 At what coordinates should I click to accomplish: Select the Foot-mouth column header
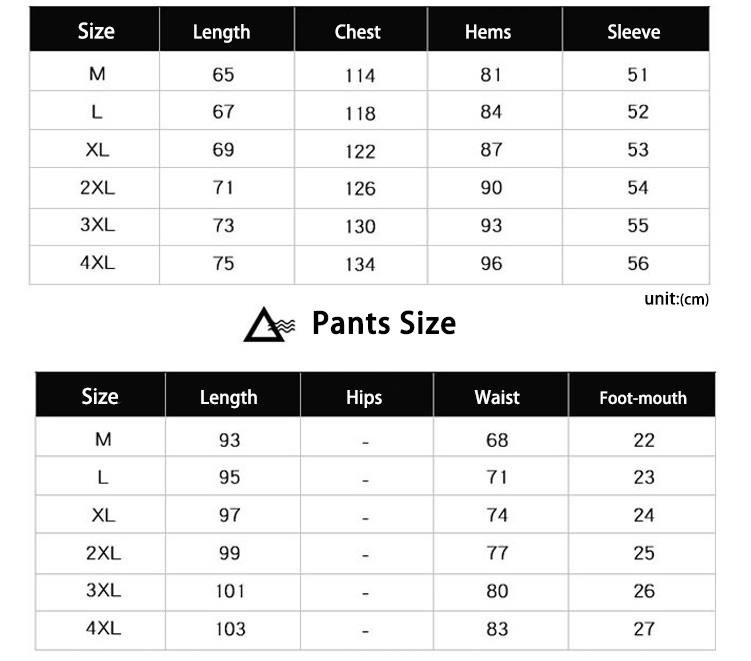643,398
